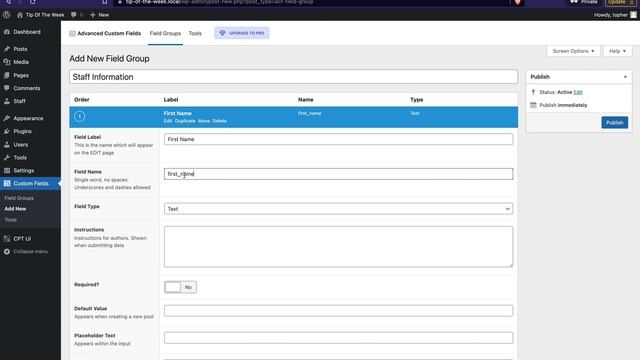Viewport: 640px width, 360px height.
Task: Open Add New submenu item
Action: click(x=15, y=209)
